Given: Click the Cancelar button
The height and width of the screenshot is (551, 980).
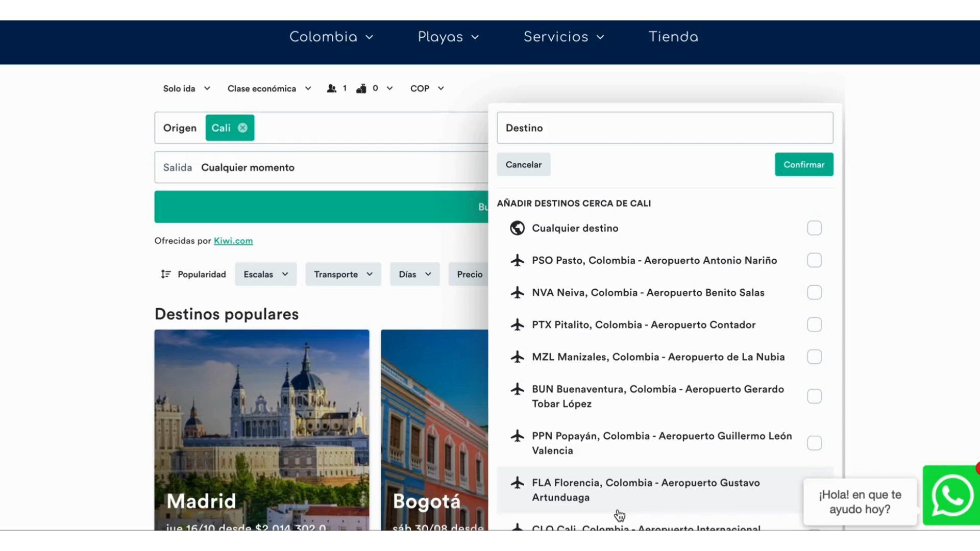Looking at the screenshot, I should 524,164.
